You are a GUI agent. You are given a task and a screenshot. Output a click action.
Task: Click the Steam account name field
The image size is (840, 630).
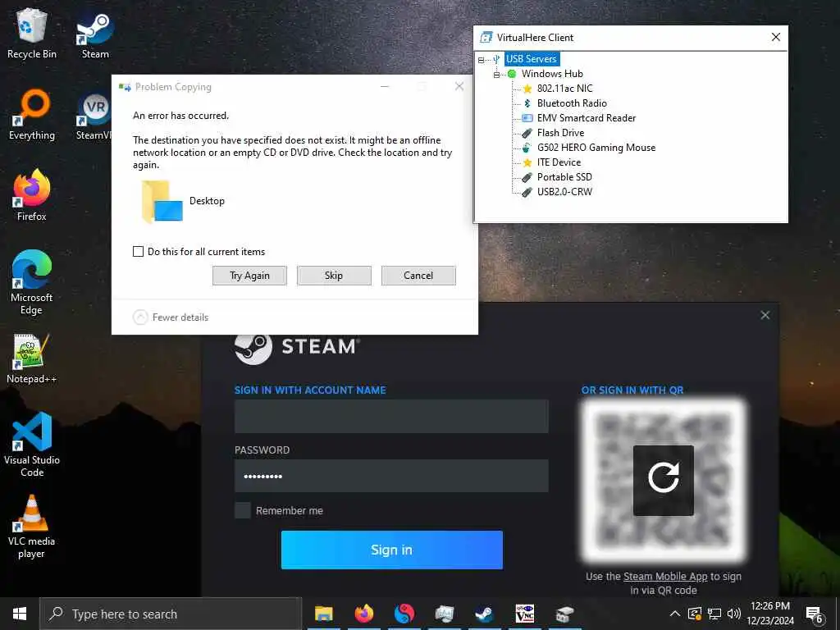pos(391,416)
